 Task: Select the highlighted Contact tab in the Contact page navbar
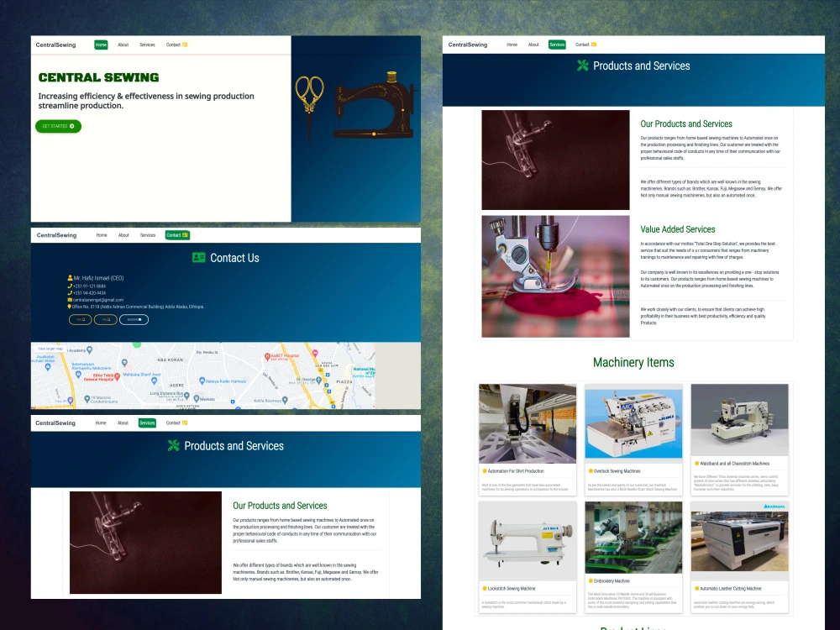tap(177, 235)
